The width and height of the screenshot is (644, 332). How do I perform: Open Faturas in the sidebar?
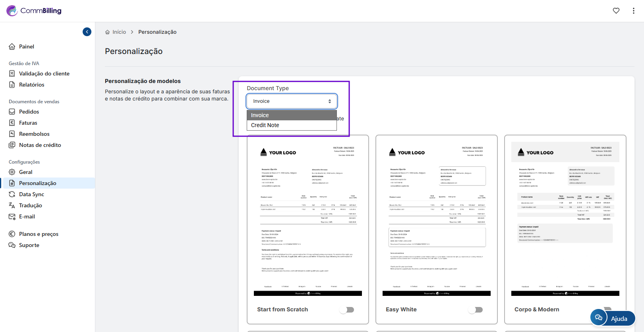[x=28, y=123]
